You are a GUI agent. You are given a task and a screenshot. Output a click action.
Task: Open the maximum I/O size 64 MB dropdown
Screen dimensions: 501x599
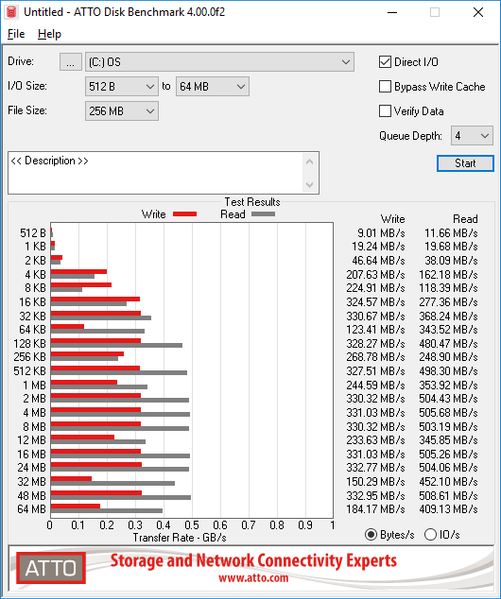click(x=212, y=86)
